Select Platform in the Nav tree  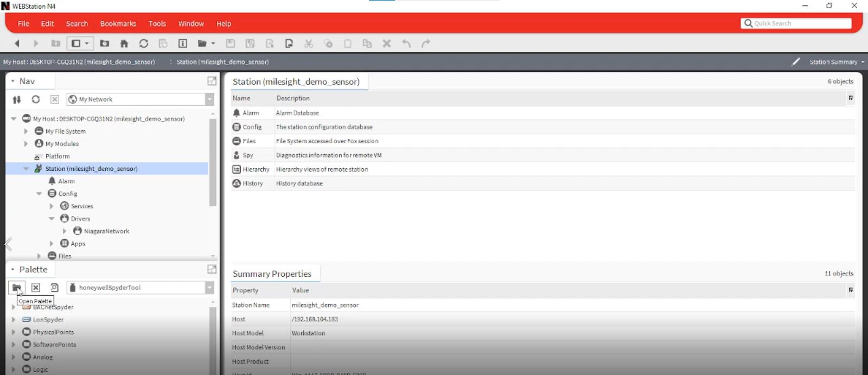[58, 156]
